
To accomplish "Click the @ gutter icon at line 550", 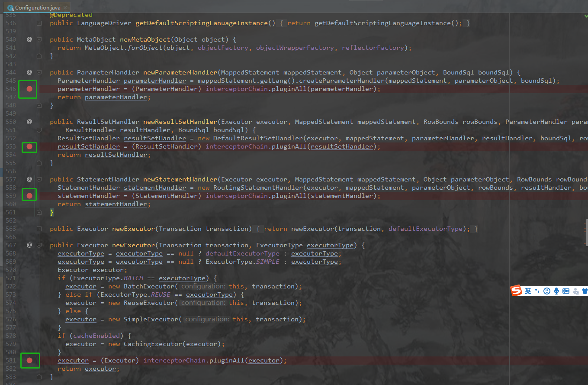I will click(x=29, y=122).
